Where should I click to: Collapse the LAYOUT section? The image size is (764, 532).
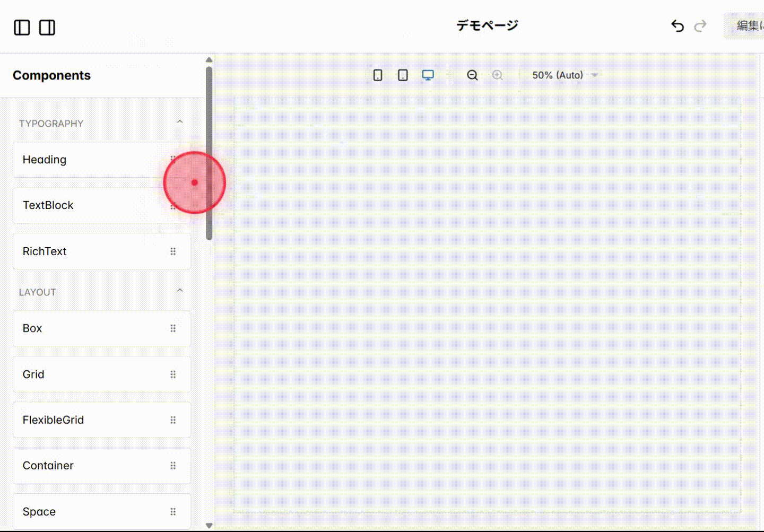[180, 290]
